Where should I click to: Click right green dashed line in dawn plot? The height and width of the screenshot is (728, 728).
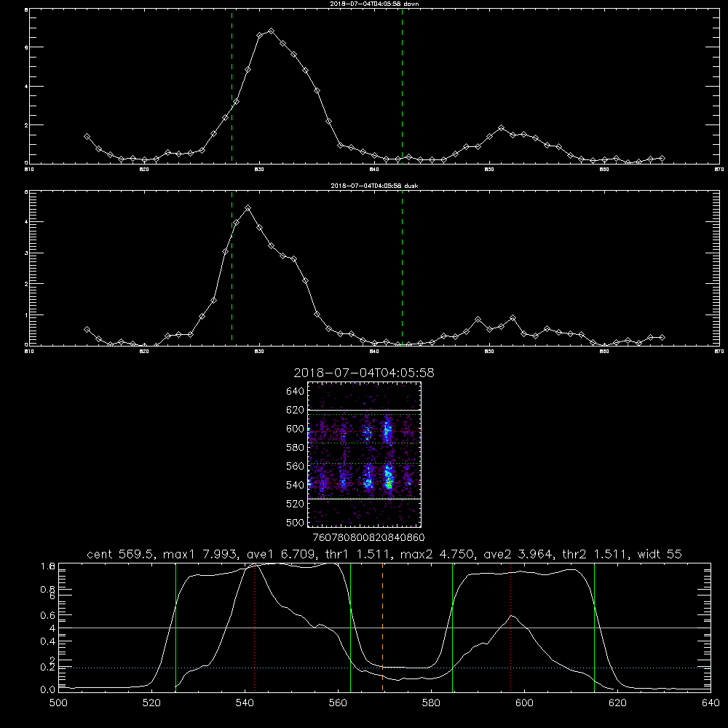pyautogui.click(x=402, y=87)
